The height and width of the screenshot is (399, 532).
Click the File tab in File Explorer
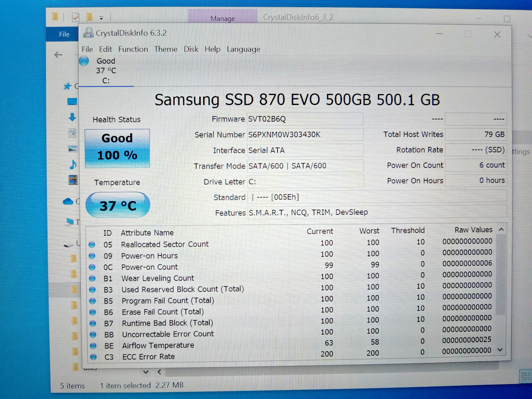pyautogui.click(x=64, y=34)
